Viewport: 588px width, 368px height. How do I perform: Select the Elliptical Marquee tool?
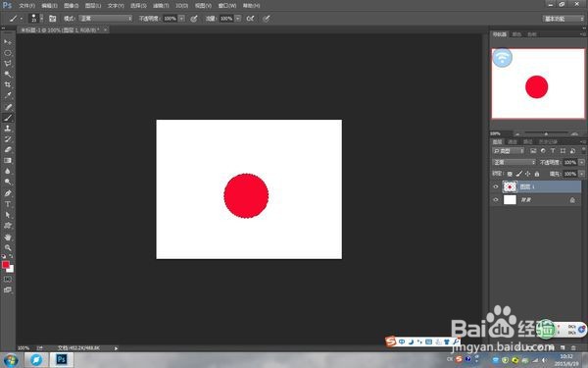point(8,53)
